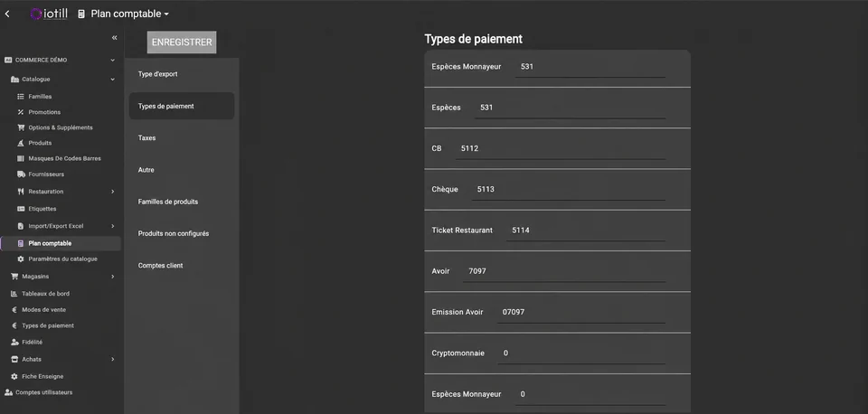Click the Catalogue folder icon

(15, 80)
